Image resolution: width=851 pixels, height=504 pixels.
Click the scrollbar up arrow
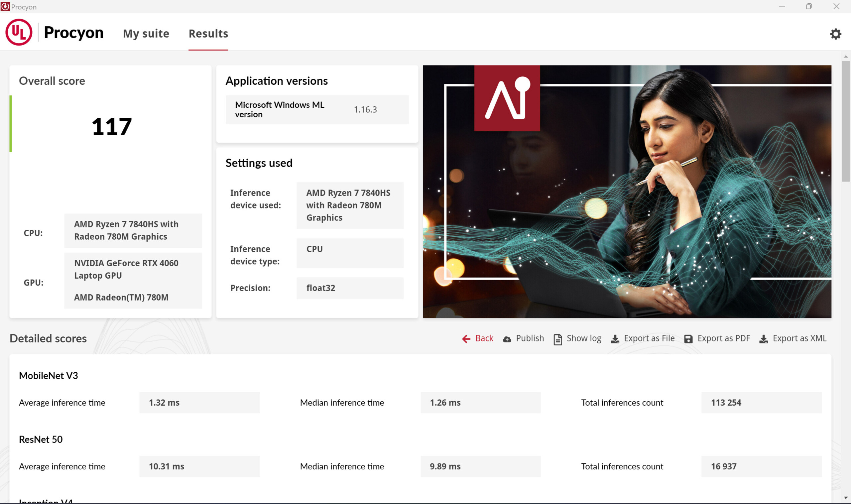click(x=846, y=57)
